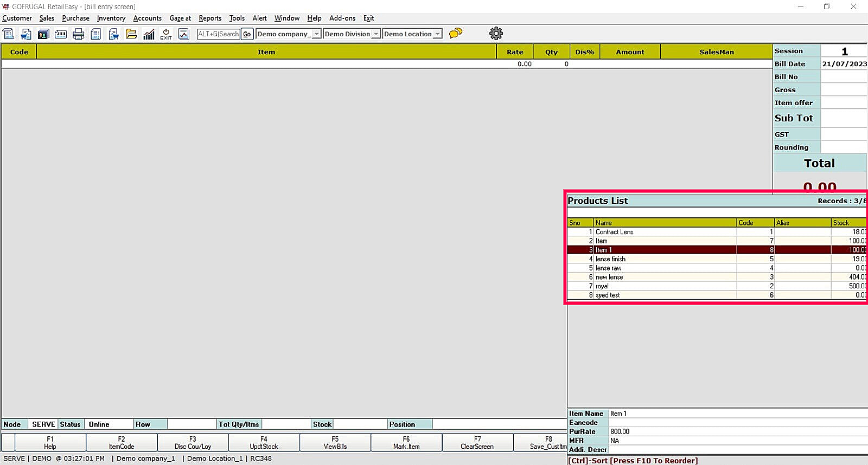This screenshot has width=868, height=465.
Task: Select the highlighted Item 1 product row
Action: 717,250
